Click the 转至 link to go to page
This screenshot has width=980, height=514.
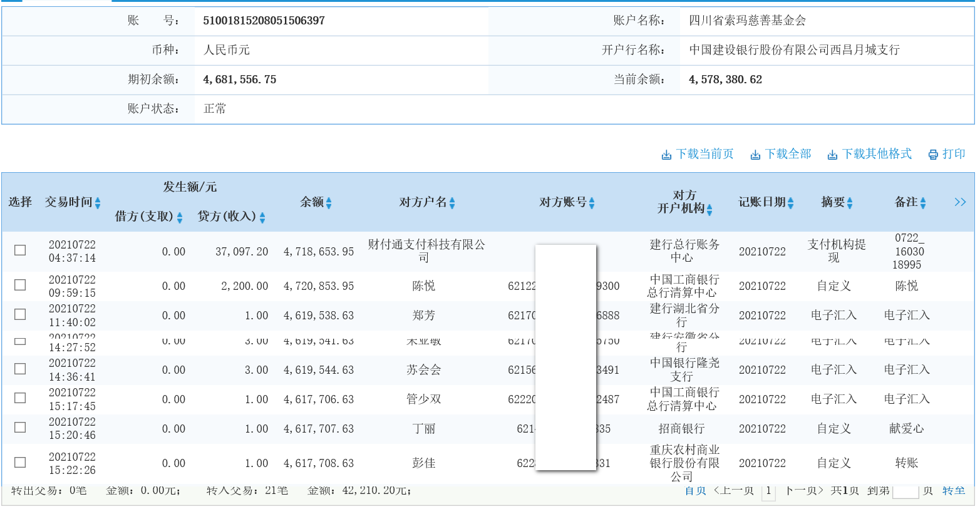[954, 491]
